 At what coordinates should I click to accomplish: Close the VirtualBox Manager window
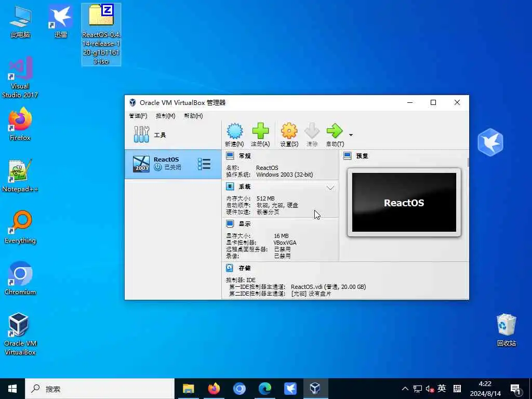(457, 102)
